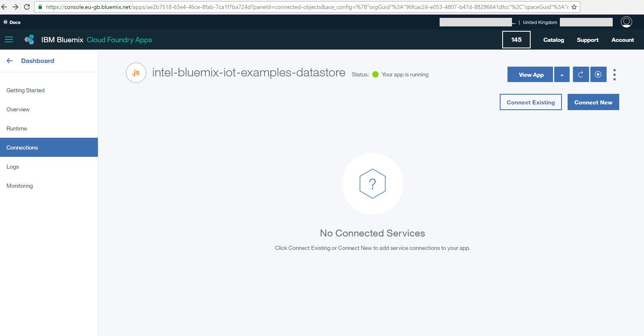The image size is (644, 336).
Task: Click the 'Your app is running' text
Action: pyautogui.click(x=405, y=74)
